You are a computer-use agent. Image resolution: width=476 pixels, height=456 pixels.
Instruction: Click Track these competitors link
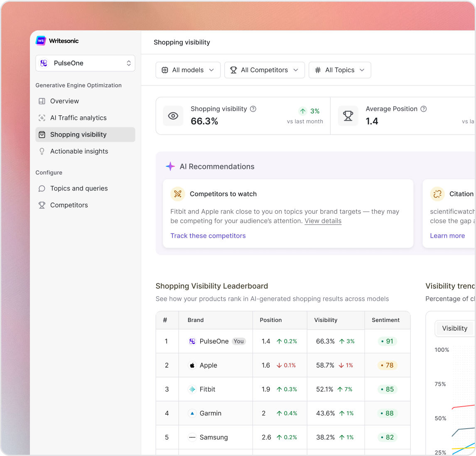pos(208,236)
